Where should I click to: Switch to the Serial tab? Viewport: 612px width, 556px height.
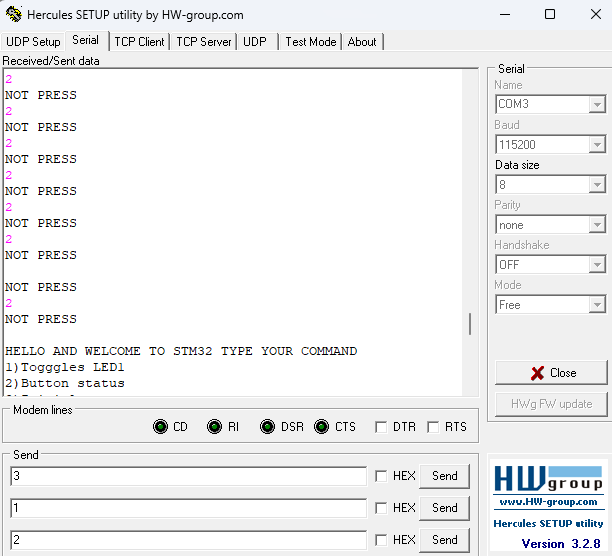pos(85,40)
